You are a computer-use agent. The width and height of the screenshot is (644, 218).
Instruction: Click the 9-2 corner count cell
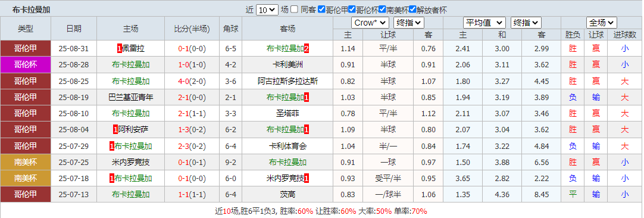pyautogui.click(x=231, y=162)
